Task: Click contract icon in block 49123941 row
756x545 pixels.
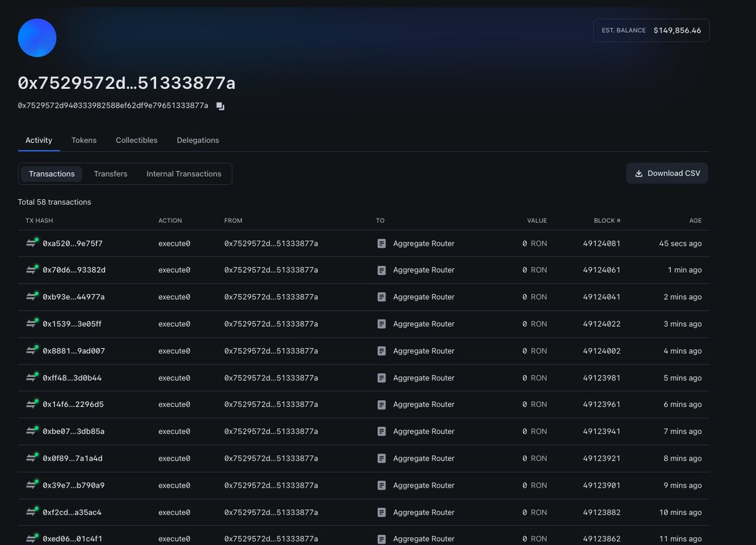Action: [381, 432]
